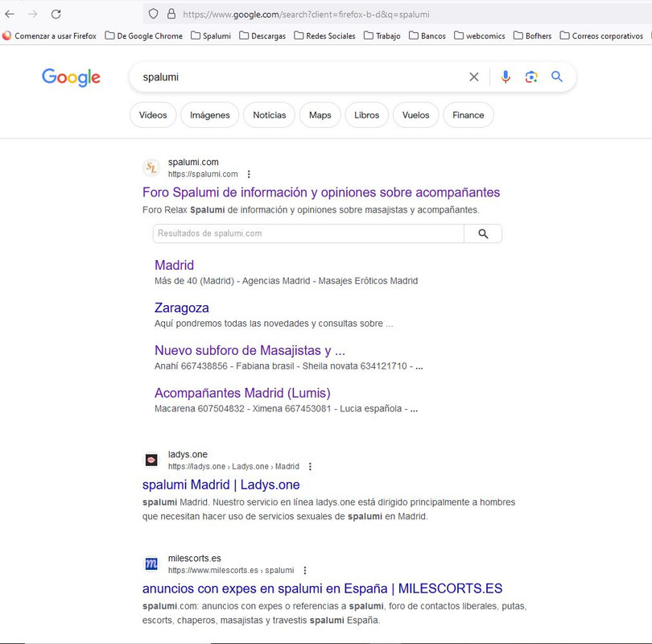Switch to Noticias results tab
This screenshot has width=652, height=644.
[x=270, y=115]
